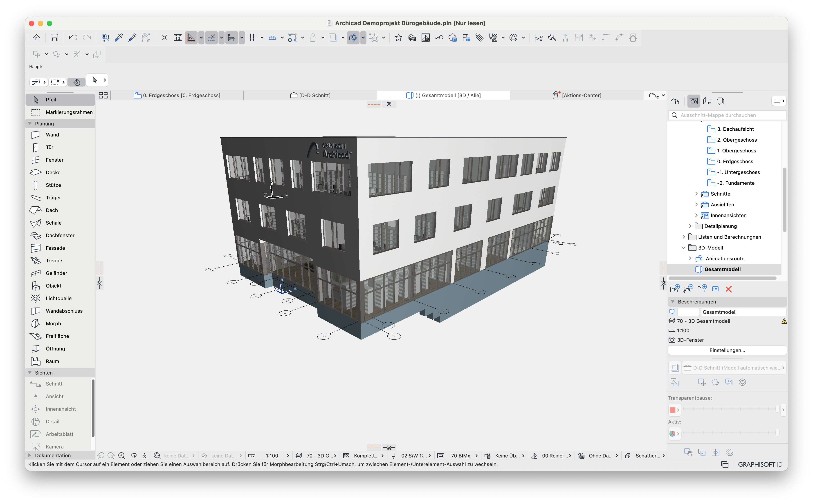813x504 pixels.
Task: Toggle the ruler measurement icon in toolbar
Action: pyautogui.click(x=177, y=38)
